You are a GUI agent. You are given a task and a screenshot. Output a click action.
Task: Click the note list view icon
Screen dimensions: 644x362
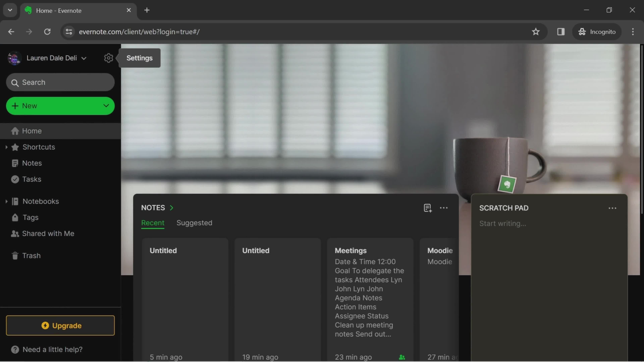pyautogui.click(x=427, y=208)
